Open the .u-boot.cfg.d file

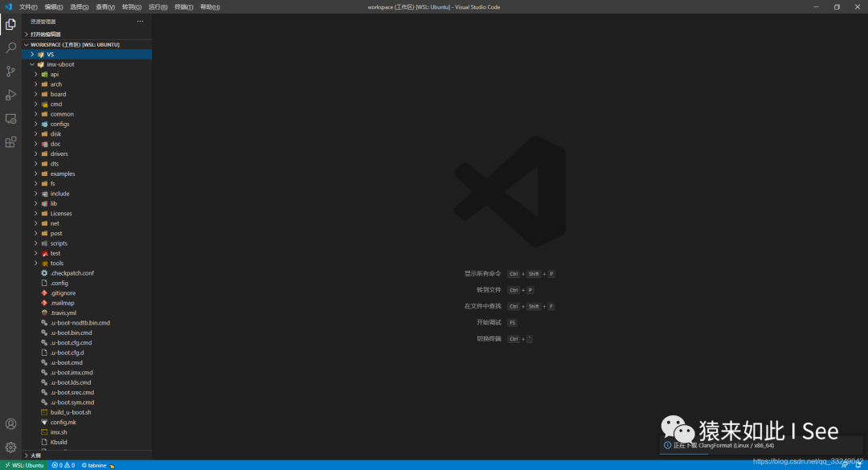(x=87, y=354)
